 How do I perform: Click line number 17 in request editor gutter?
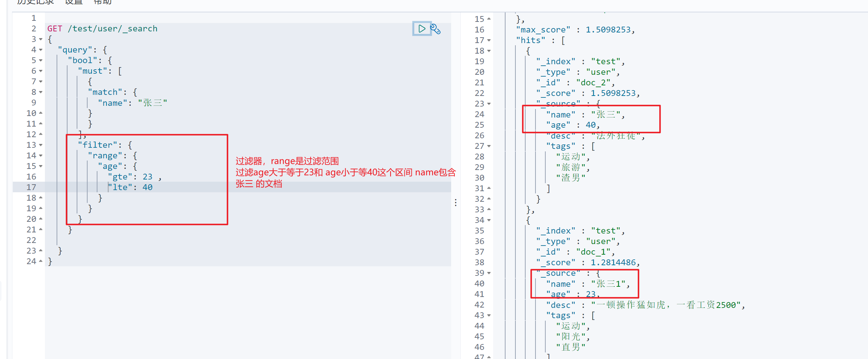[x=31, y=188]
